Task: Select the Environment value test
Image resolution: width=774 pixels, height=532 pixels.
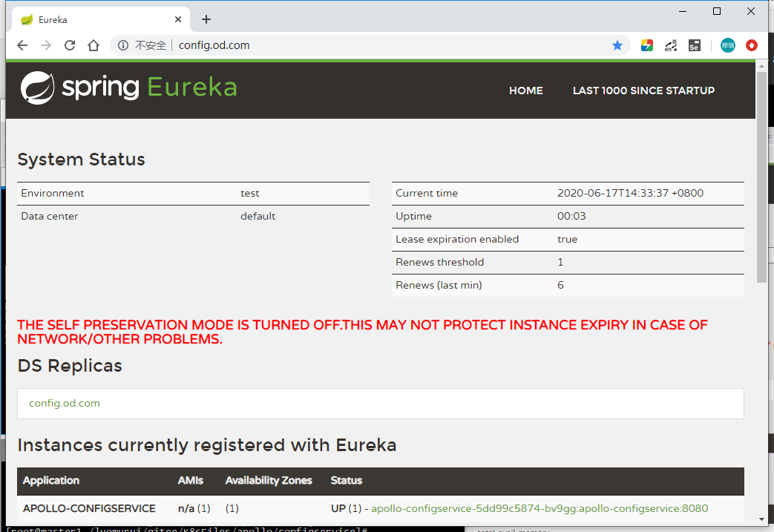Action: tap(250, 194)
